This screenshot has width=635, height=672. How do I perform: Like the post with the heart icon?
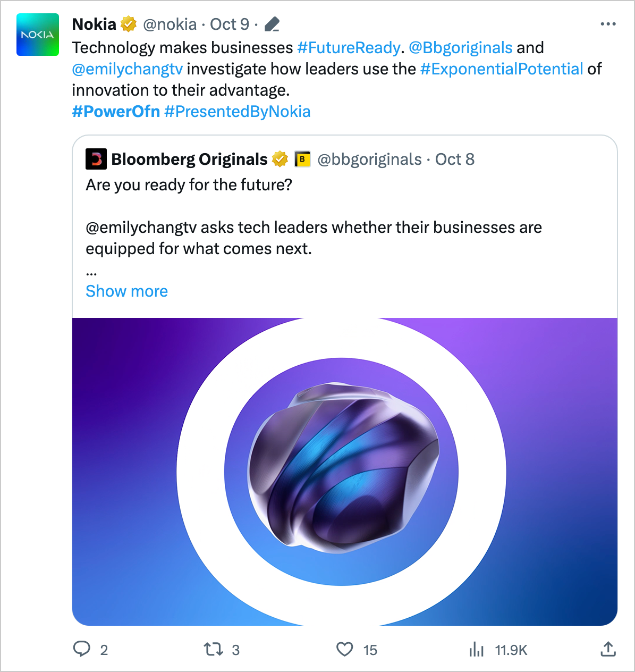point(345,649)
